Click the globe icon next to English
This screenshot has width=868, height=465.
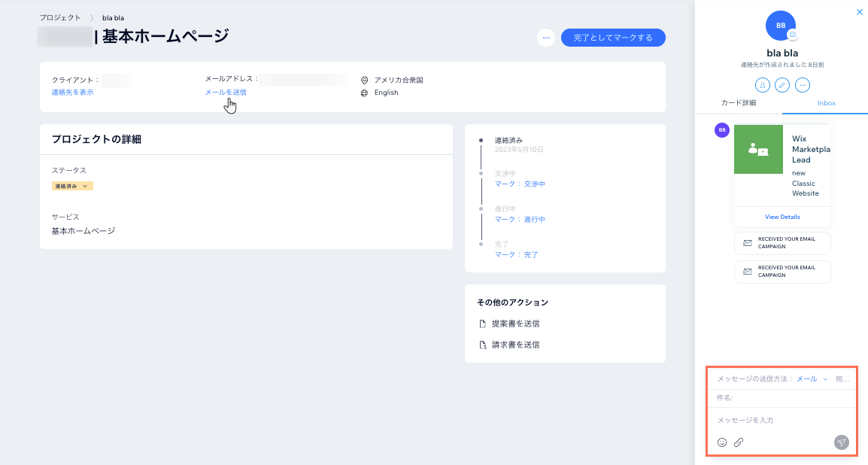pos(365,92)
